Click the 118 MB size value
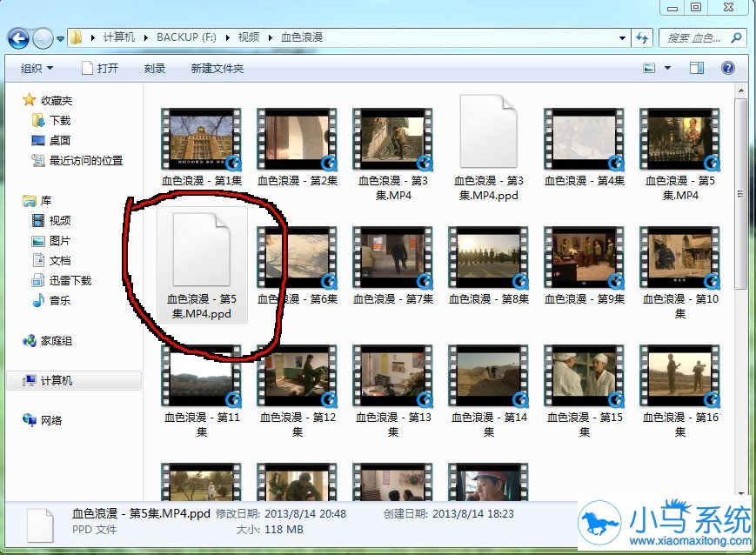756x555 pixels. pos(284,530)
